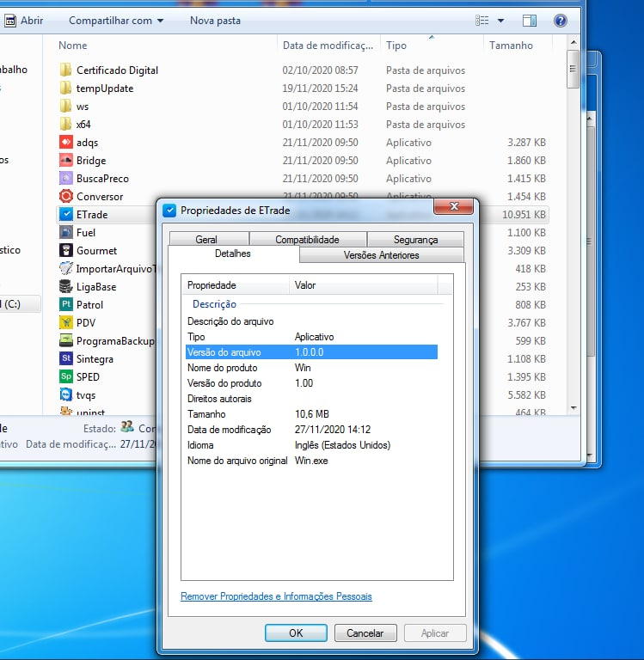Image resolution: width=644 pixels, height=660 pixels.
Task: Open the help question mark icon
Action: click(x=560, y=21)
